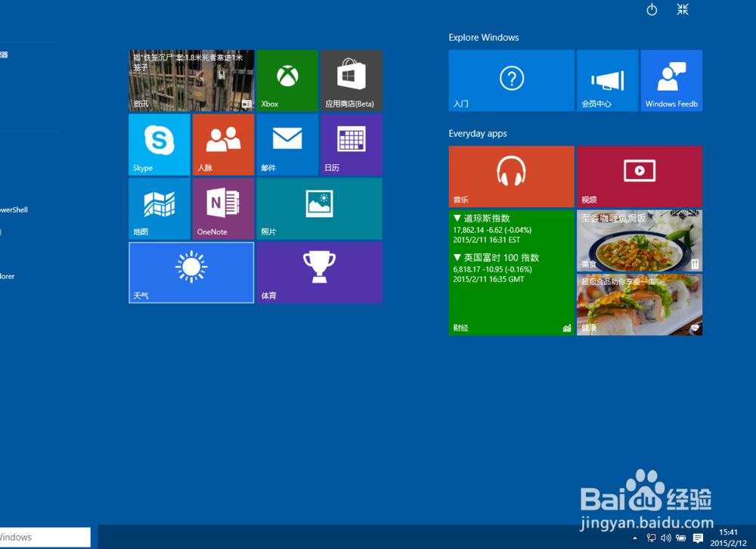Screen dimensions: 756x549
Task: Open the People (人脉) tile
Action: point(223,144)
